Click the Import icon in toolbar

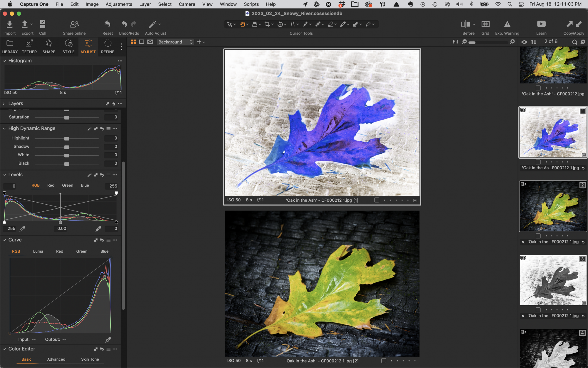click(x=9, y=24)
